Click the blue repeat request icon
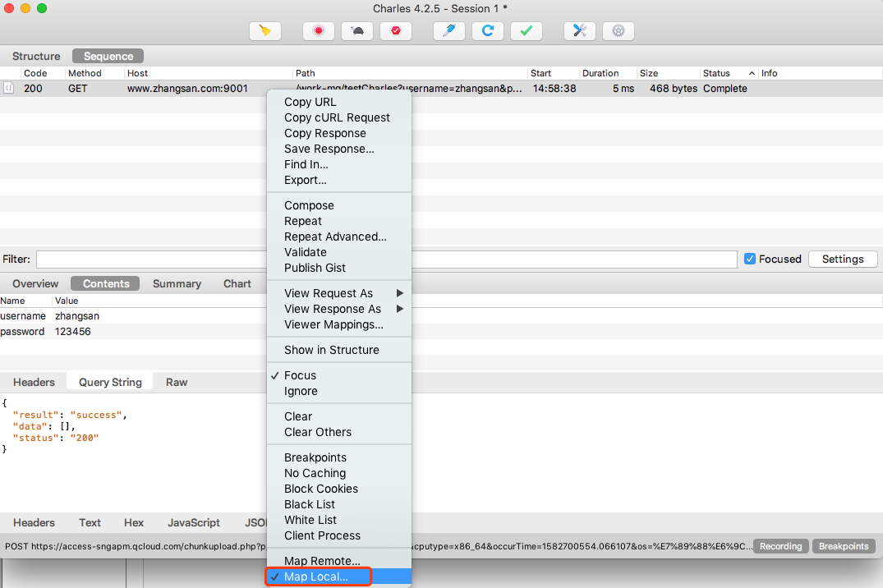This screenshot has width=883, height=588. pos(488,31)
